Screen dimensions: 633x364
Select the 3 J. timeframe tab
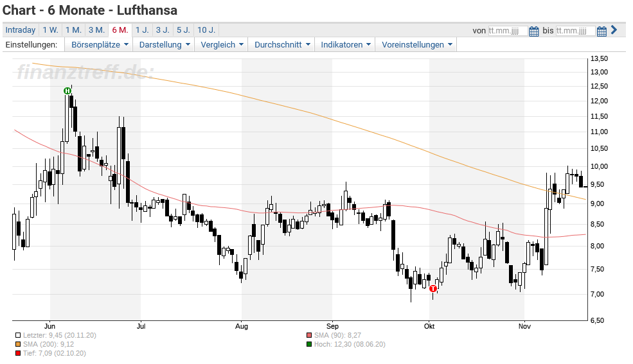[163, 30]
